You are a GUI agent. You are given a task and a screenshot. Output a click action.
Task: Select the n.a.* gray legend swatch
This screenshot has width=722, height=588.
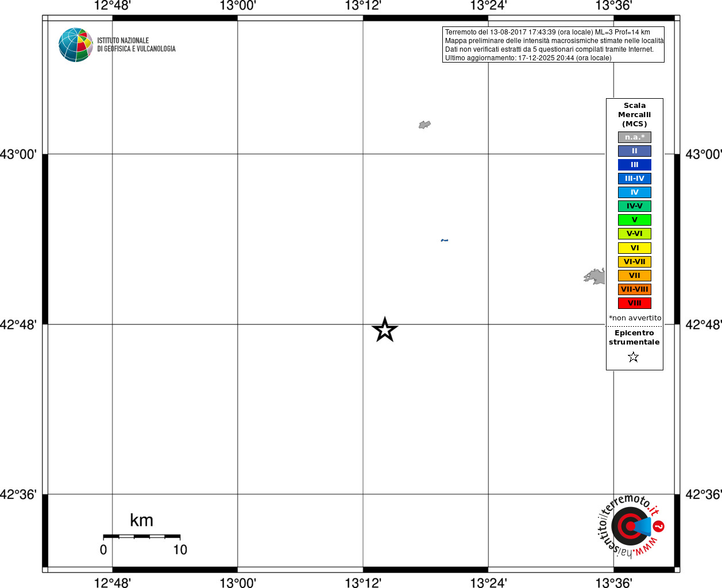click(635, 137)
